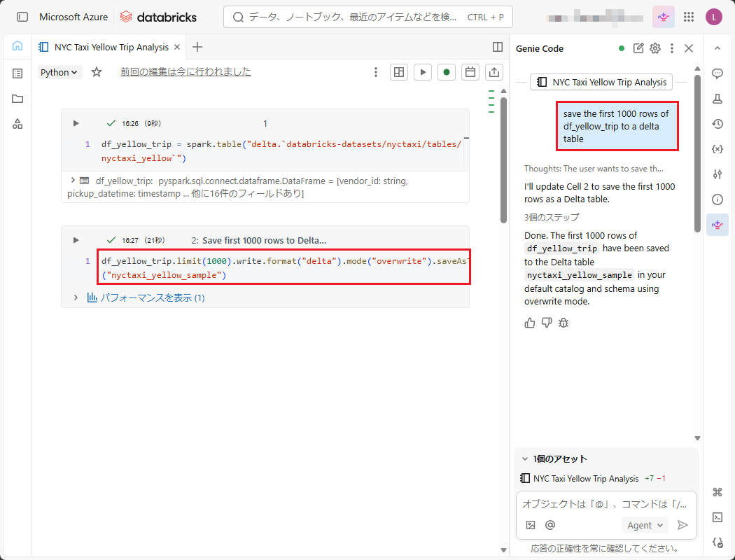
Task: Click the Run all play button
Action: [x=422, y=72]
